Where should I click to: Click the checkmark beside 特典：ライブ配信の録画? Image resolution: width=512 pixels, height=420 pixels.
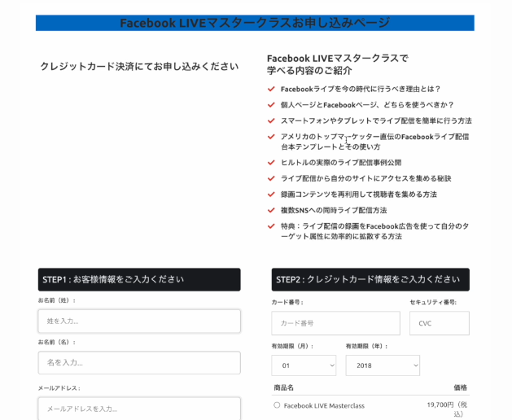271,226
